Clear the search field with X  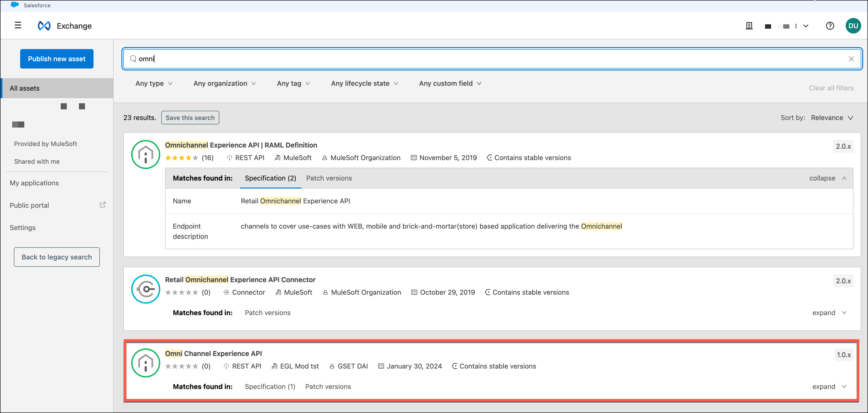pos(851,59)
